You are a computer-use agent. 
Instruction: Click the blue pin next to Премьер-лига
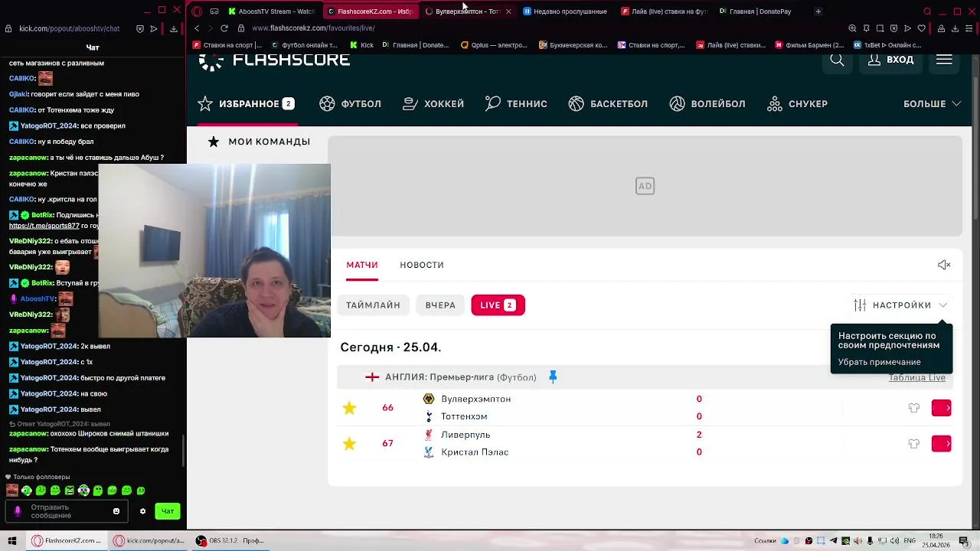[x=553, y=377]
